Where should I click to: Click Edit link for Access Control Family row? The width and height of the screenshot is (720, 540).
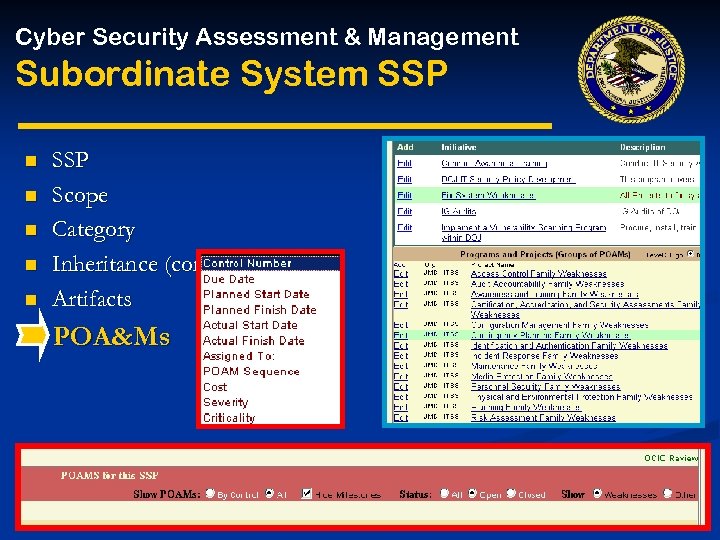point(400,274)
